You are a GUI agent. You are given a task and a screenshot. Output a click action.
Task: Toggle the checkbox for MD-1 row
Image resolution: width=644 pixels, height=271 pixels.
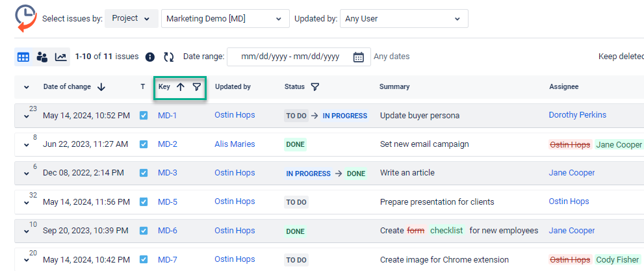(x=144, y=116)
